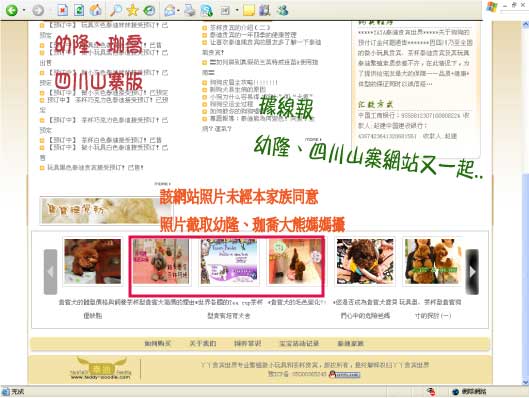Open the first brown poodle thumbnail
This screenshot has height=398, width=529.
tap(92, 261)
